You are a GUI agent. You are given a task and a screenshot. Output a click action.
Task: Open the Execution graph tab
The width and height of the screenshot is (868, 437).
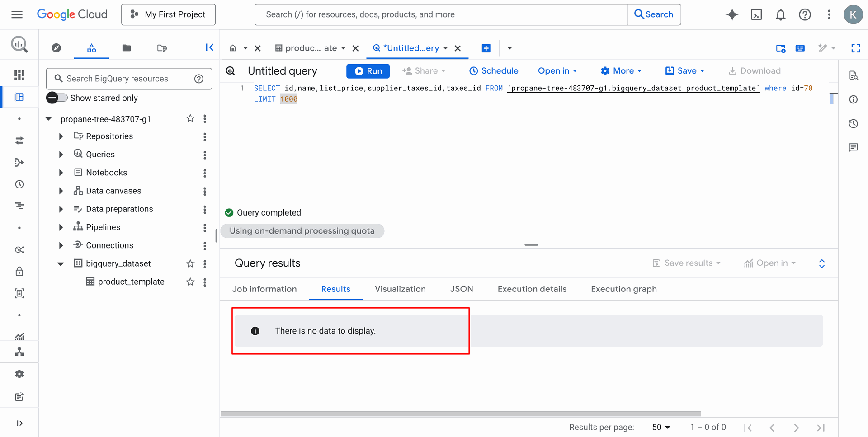tap(624, 289)
